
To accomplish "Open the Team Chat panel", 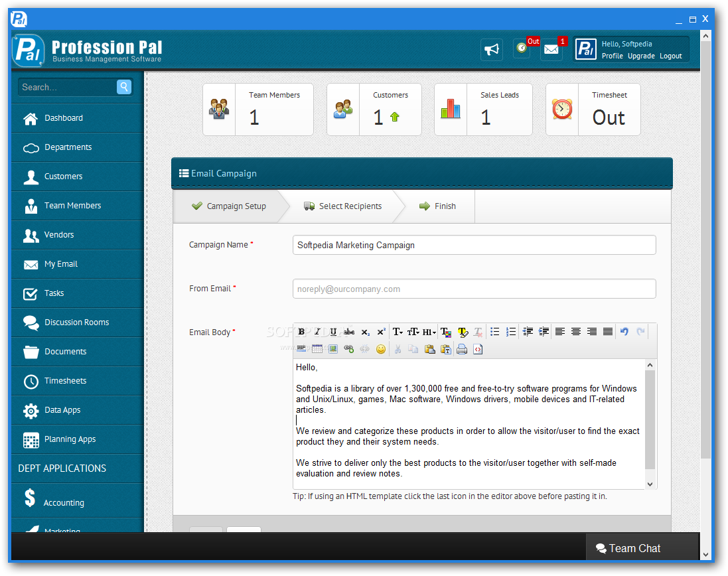I will (x=642, y=548).
